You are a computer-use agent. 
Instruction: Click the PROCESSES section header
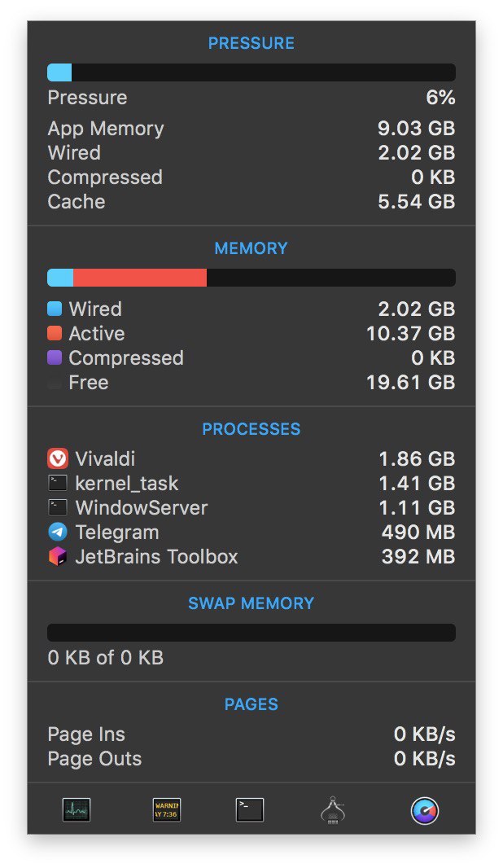pos(251,429)
